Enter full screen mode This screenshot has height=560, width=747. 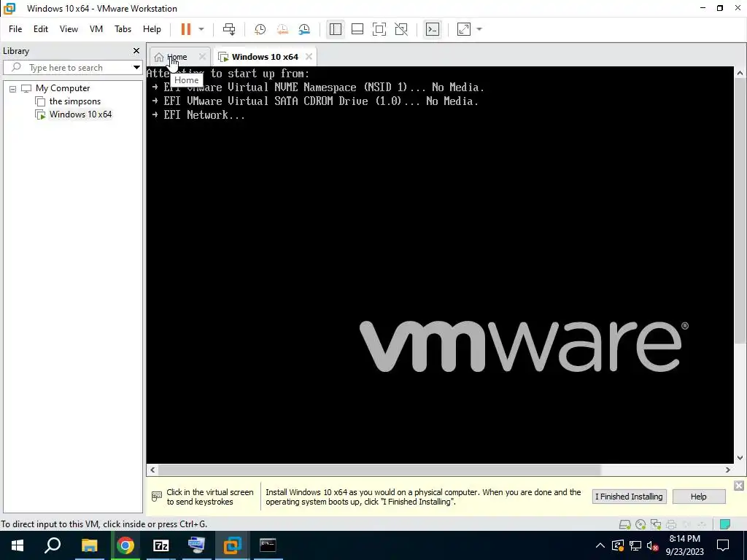(379, 29)
